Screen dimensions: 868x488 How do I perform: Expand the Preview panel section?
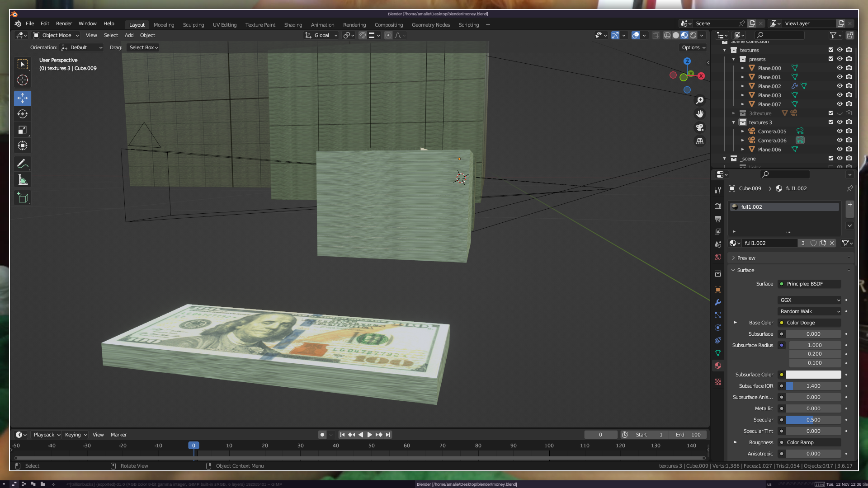tap(746, 258)
